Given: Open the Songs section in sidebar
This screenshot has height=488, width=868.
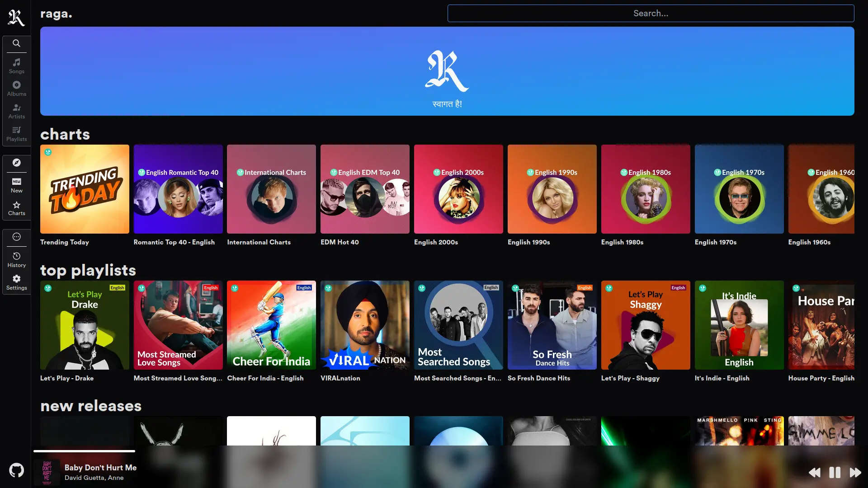Looking at the screenshot, I should click(x=16, y=66).
